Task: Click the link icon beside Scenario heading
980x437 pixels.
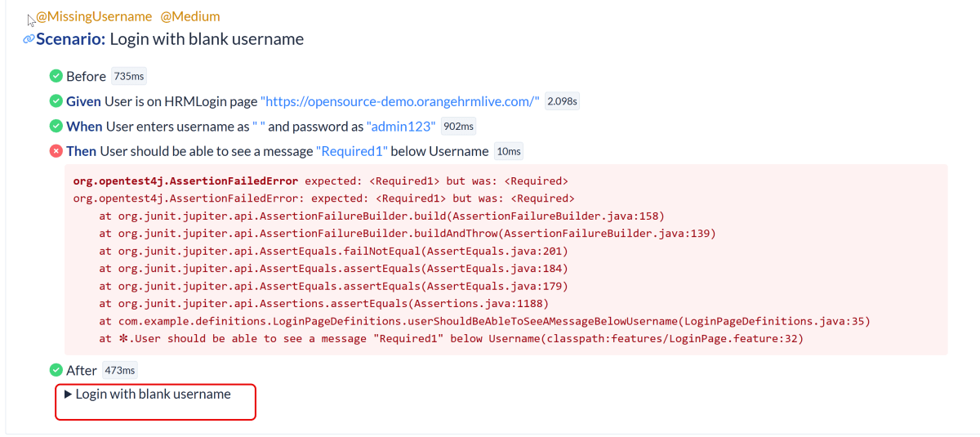Action: 29,39
